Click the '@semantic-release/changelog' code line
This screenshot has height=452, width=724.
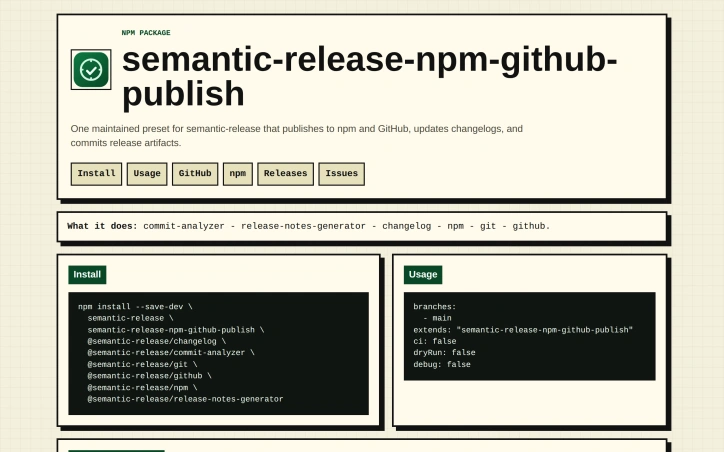(157, 341)
